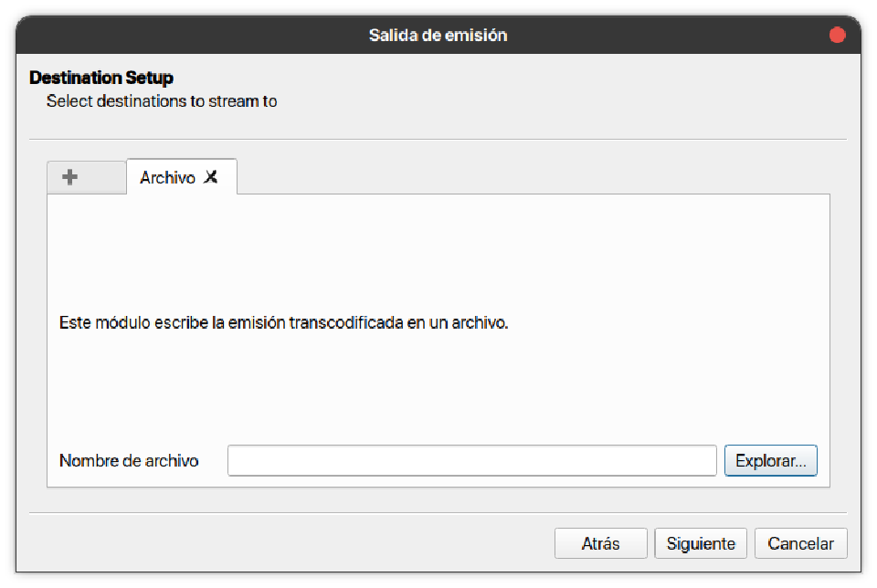Click the separator line above the Atrás button
The image size is (877, 588).
pos(438,513)
